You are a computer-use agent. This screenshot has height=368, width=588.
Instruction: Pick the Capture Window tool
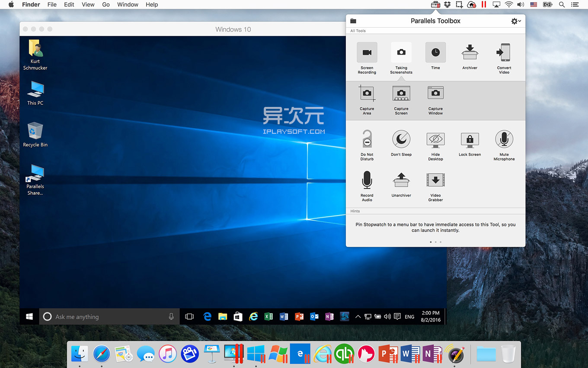pos(435,99)
